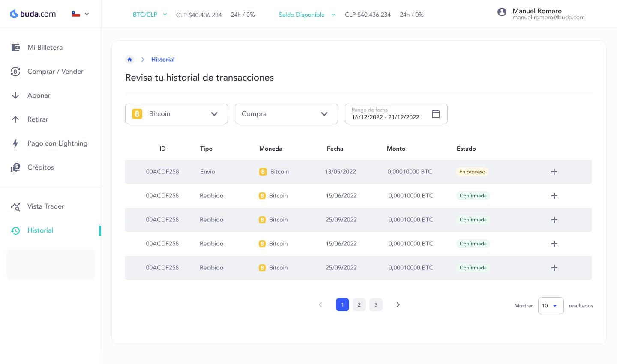Open the Mostrar 10 results dropdown
This screenshot has height=364, width=617.
(x=551, y=306)
